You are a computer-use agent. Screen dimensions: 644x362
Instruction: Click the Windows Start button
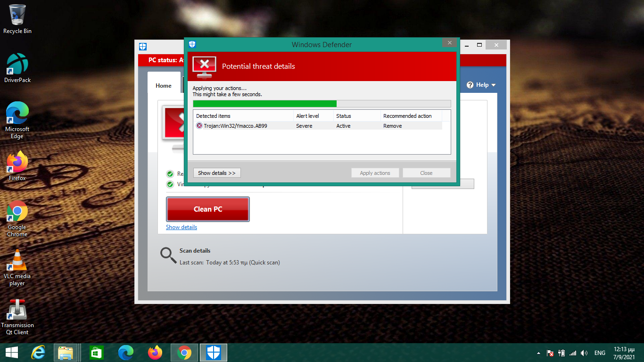click(x=11, y=353)
